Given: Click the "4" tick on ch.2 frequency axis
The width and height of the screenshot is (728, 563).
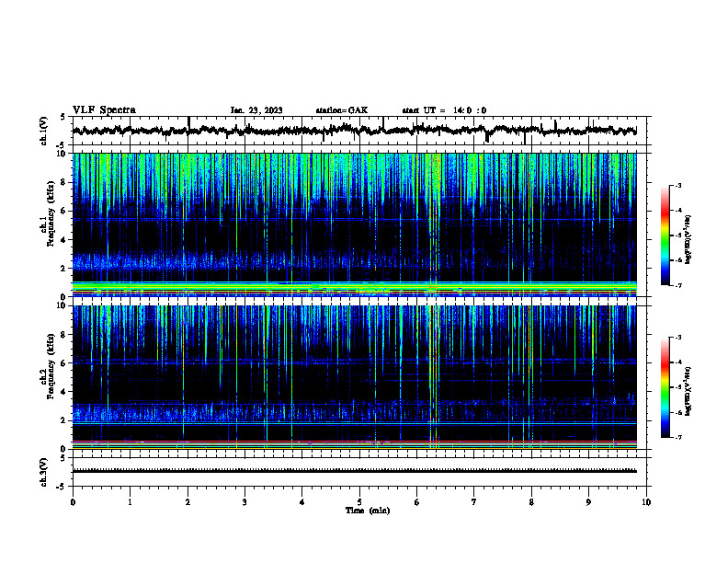Looking at the screenshot, I should point(64,392).
